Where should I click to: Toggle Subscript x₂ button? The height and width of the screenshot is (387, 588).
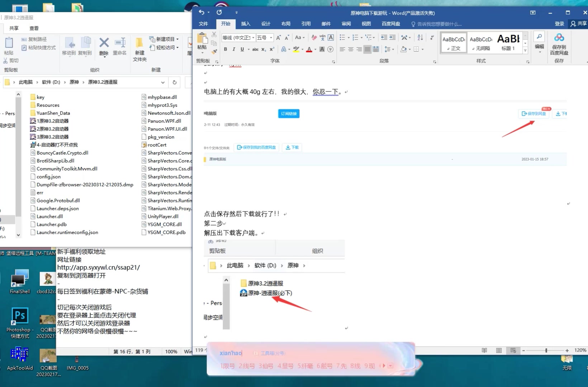tap(264, 49)
